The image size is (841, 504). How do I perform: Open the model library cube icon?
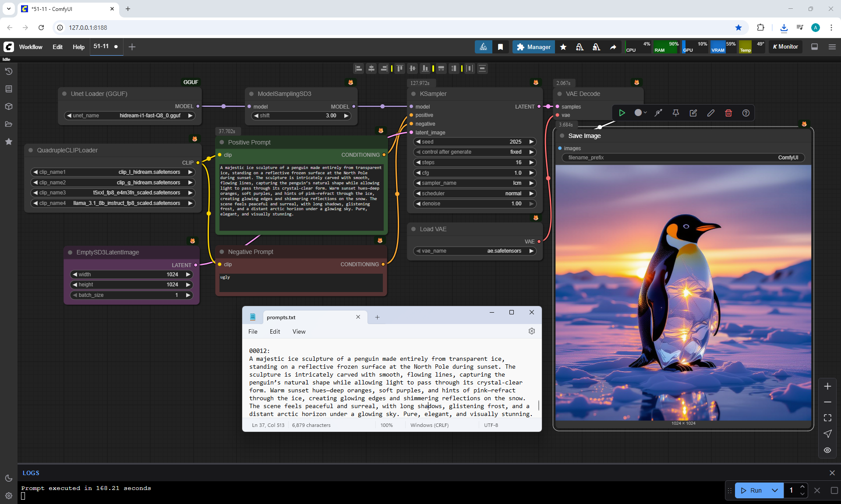pos(9,106)
